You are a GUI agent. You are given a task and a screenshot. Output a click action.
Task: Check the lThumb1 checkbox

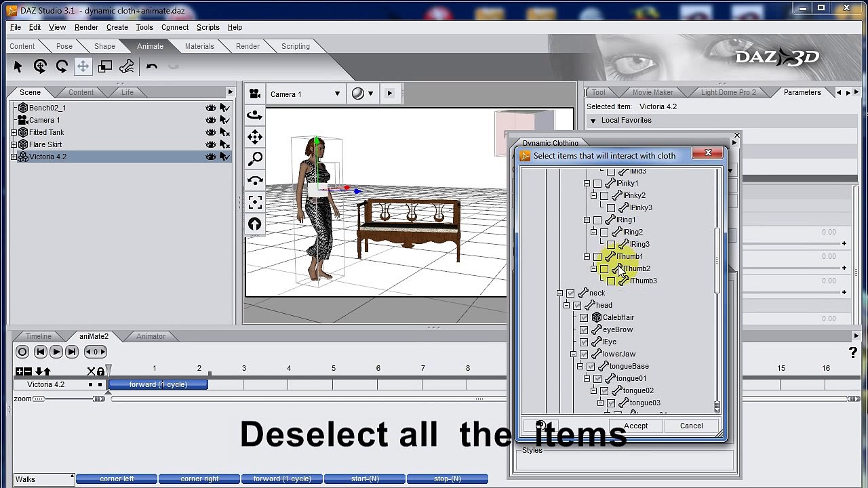tap(597, 257)
